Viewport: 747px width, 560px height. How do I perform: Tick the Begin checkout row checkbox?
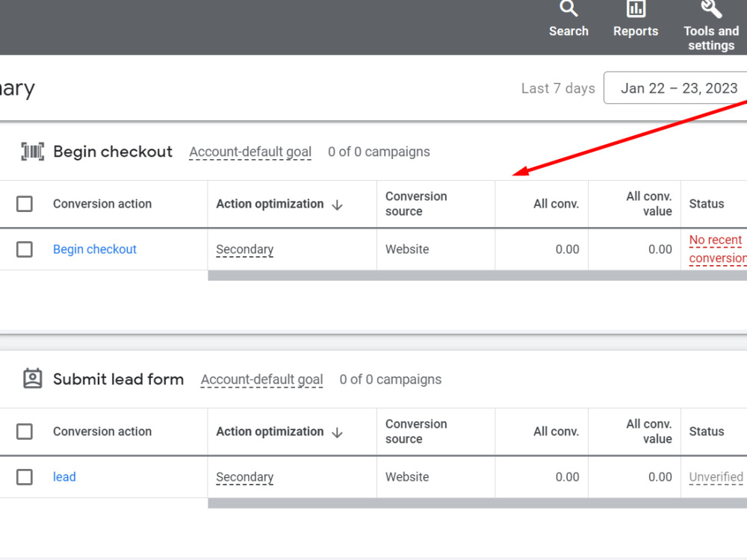click(x=25, y=249)
